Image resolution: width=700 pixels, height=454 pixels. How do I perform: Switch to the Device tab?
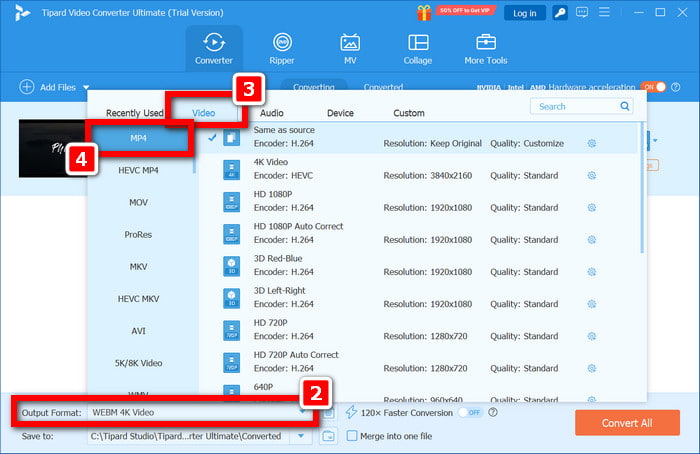(x=340, y=113)
